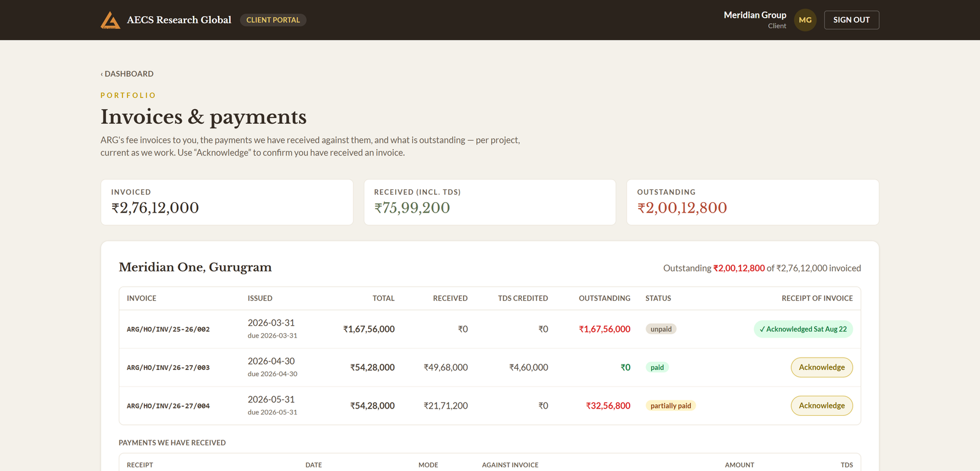Click the 'due 2026-05-31' text
Viewport: 980px width, 471px height.
coord(273,412)
